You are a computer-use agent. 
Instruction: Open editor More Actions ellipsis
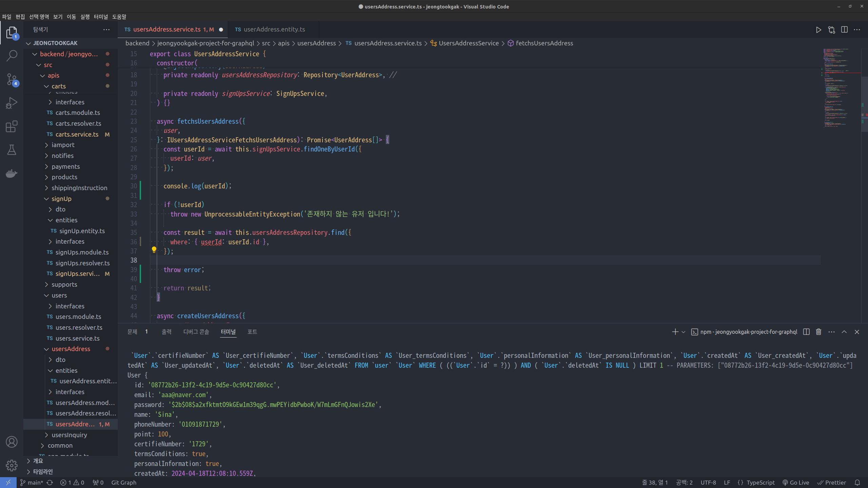(x=857, y=30)
